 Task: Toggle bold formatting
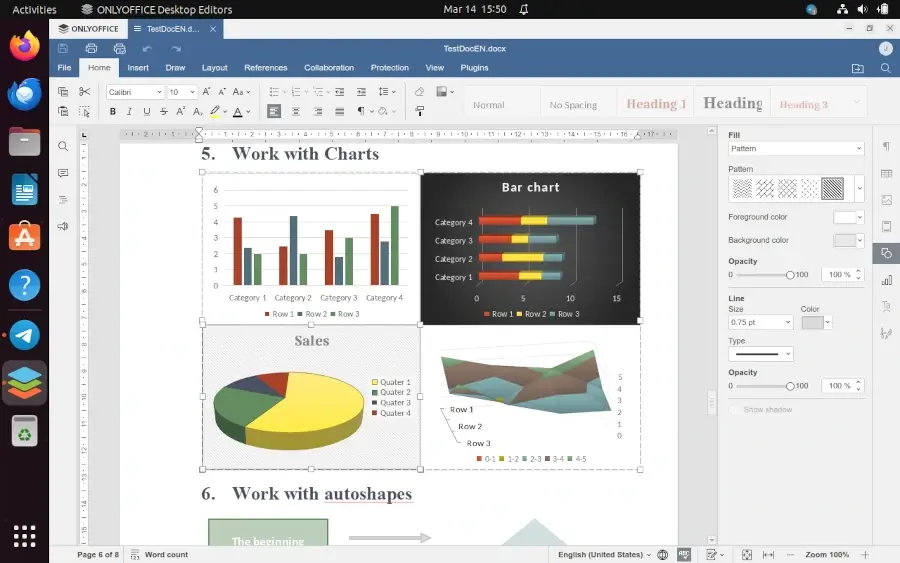pyautogui.click(x=113, y=112)
